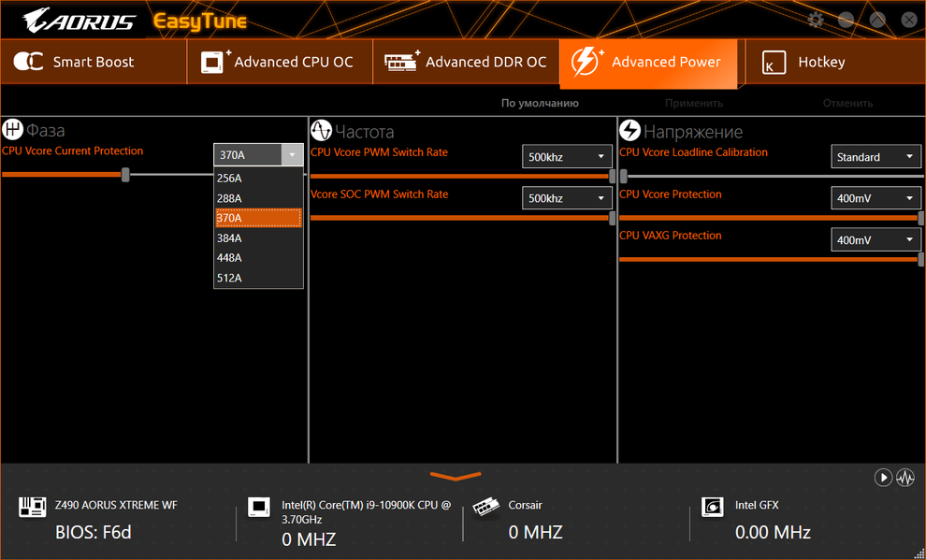Click the CPU Vcore Protection label
The width and height of the screenshot is (926, 560).
[671, 194]
